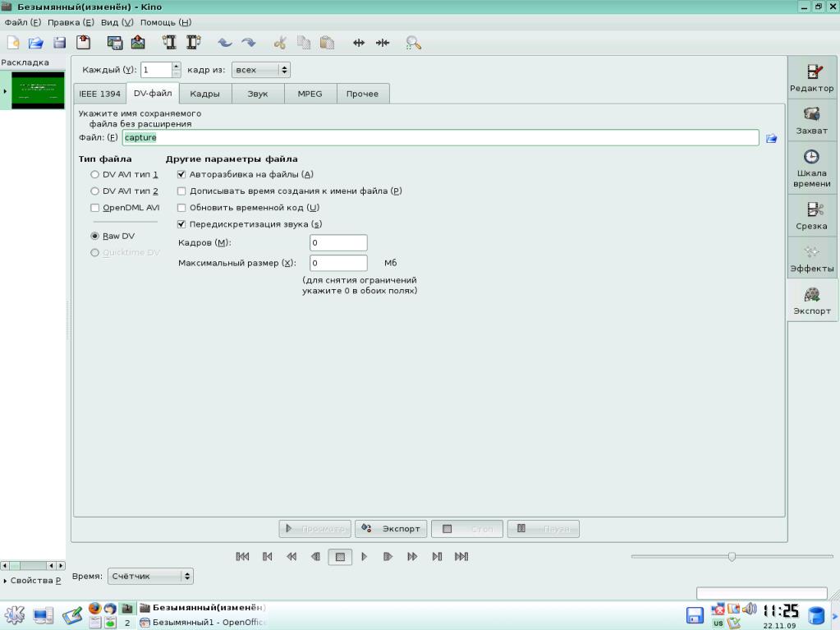Click the shuttle slider handle
This screenshot has height=630, width=840.
[x=732, y=557]
